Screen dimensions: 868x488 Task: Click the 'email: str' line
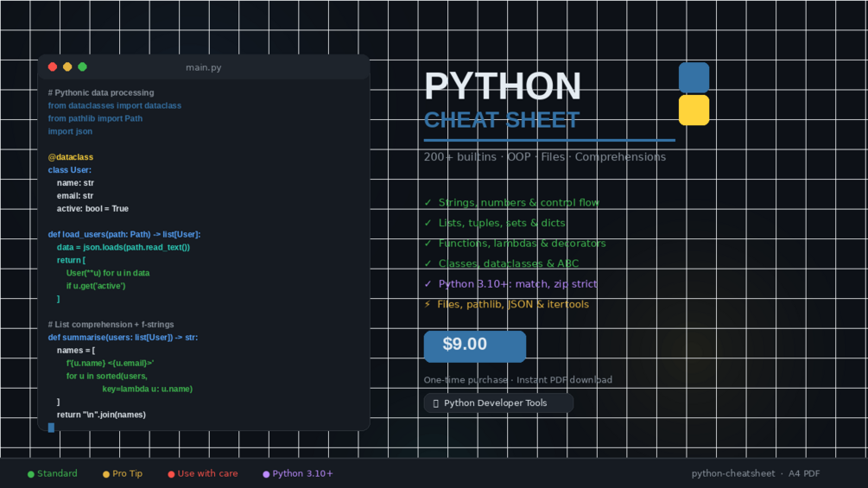[75, 196]
